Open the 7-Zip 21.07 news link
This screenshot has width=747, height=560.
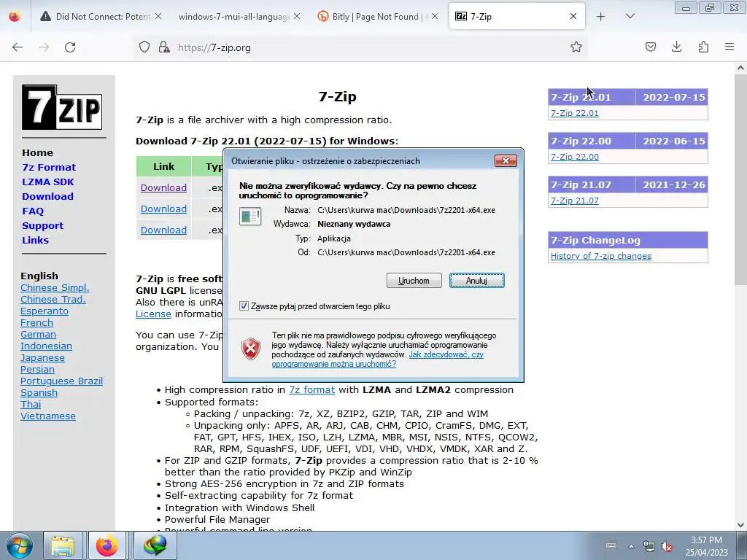pos(575,201)
